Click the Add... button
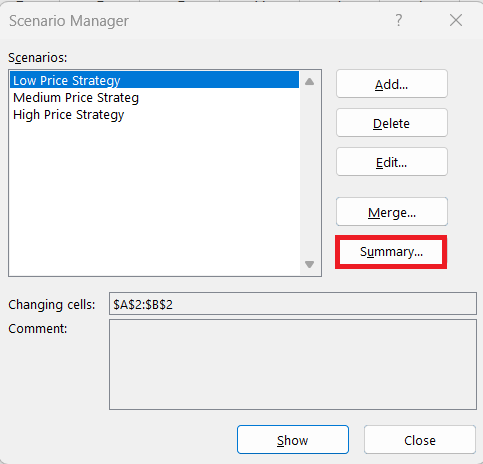 (392, 84)
